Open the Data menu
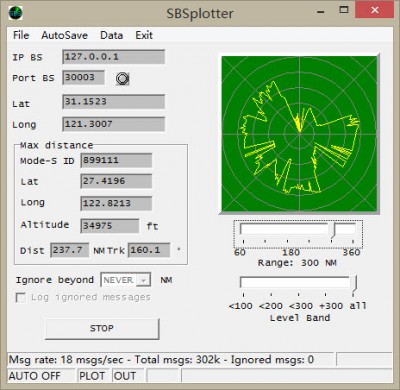Viewport: 400px width, 390px height. (x=112, y=35)
